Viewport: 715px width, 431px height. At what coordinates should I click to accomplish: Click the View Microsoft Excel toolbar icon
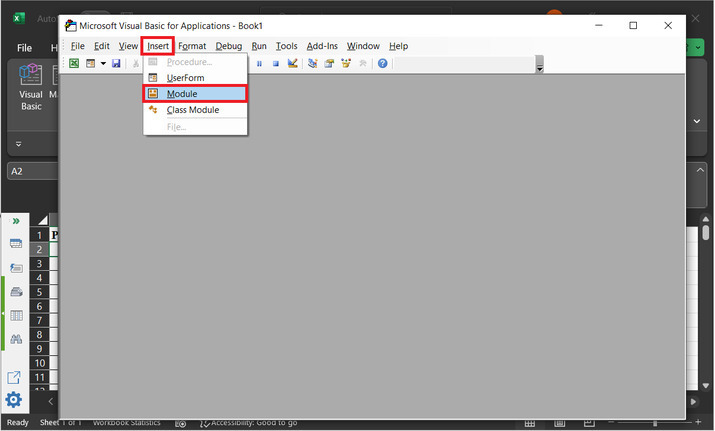74,63
